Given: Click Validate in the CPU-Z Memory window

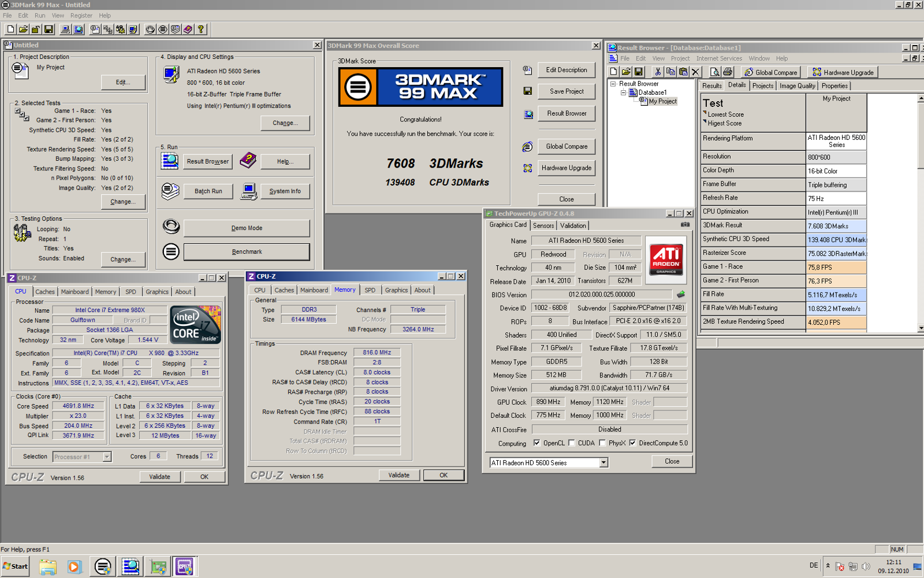Looking at the screenshot, I should (x=398, y=475).
